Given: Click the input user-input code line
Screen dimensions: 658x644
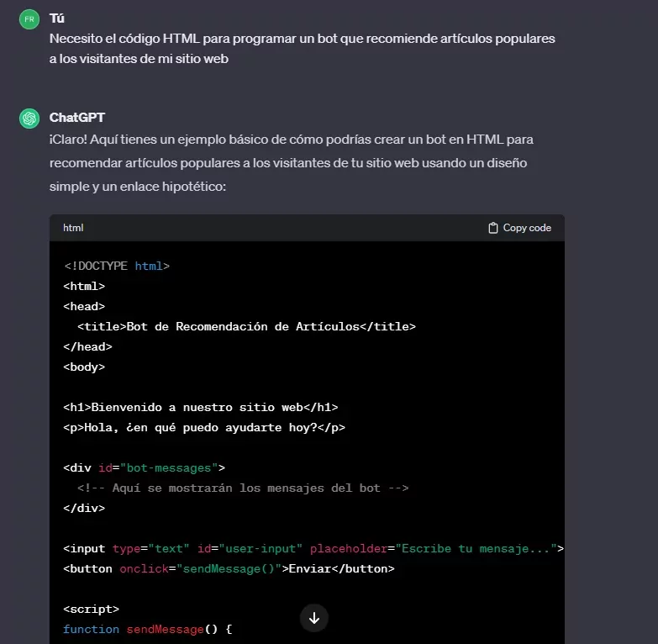Looking at the screenshot, I should tap(313, 548).
